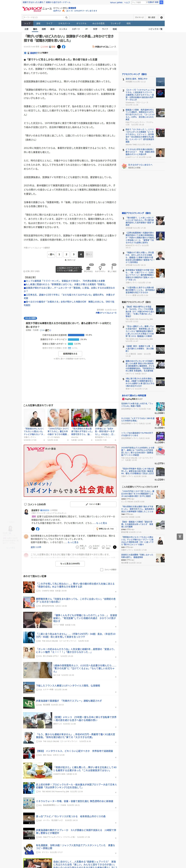Go to article page 2
Image resolution: width=186 pixels, height=868 pixels.
[x=66, y=254]
